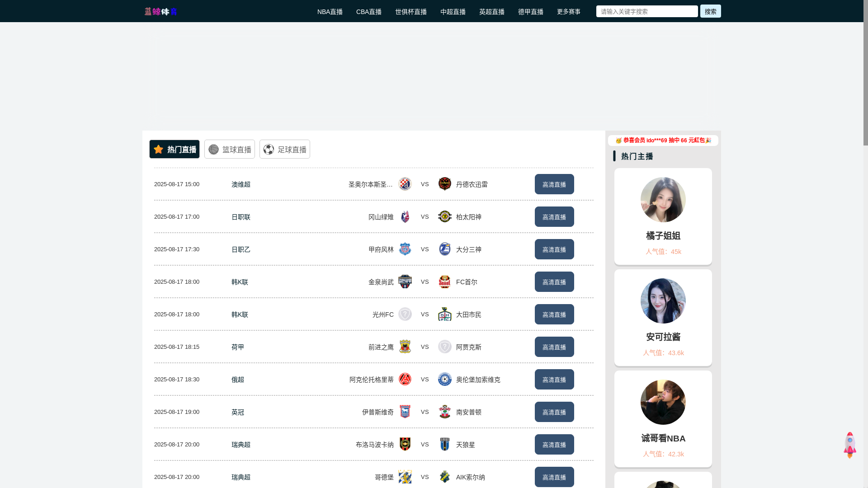
Task: Watch 高清直播 for FC首尔 match
Action: coord(554,282)
